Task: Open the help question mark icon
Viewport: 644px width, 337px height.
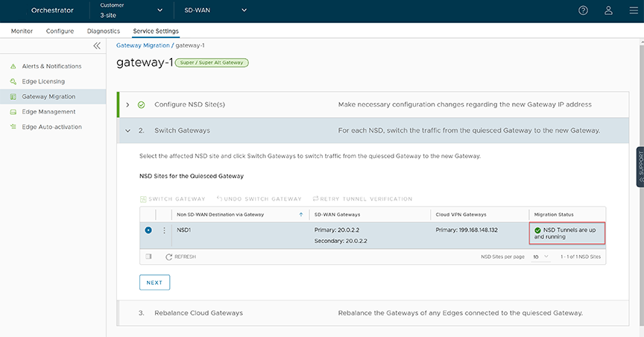Action: [583, 10]
